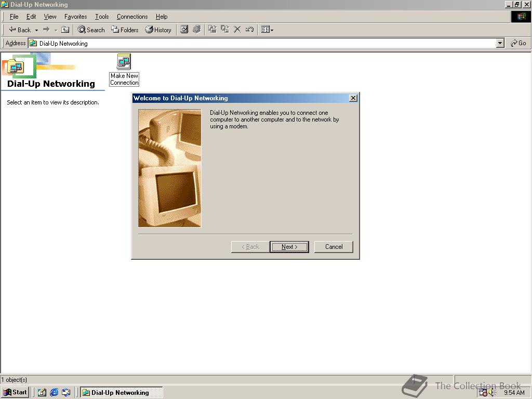
Task: Click the Dial-Up Networking address field
Action: coord(262,44)
